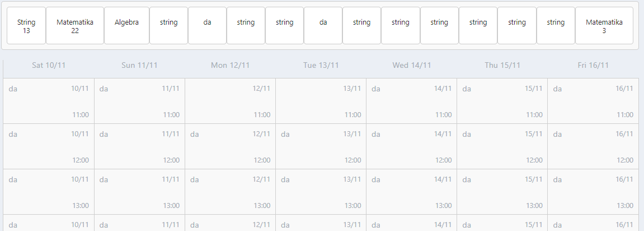Select Tue 13/11 day header
This screenshot has width=644, height=231.
click(321, 65)
